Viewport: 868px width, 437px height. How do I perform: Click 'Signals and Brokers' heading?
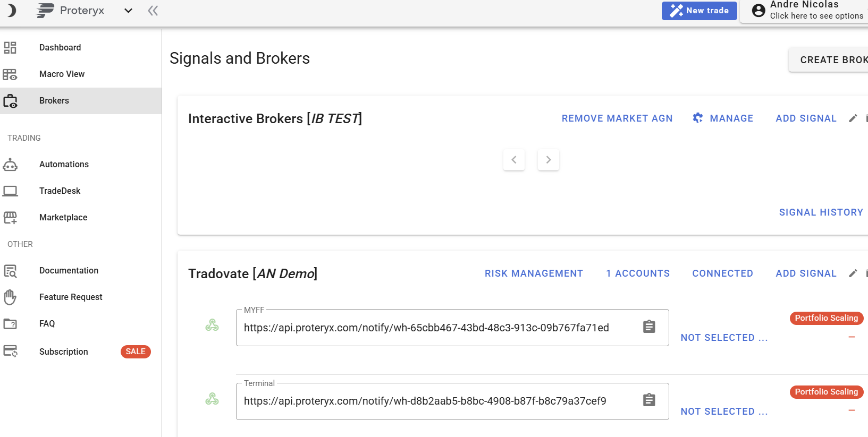[x=240, y=58]
